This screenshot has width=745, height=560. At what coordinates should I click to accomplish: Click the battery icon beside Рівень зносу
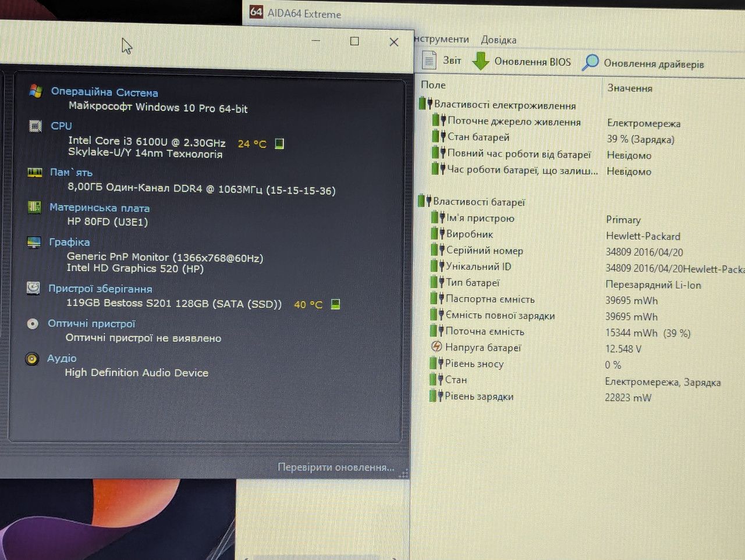click(437, 363)
